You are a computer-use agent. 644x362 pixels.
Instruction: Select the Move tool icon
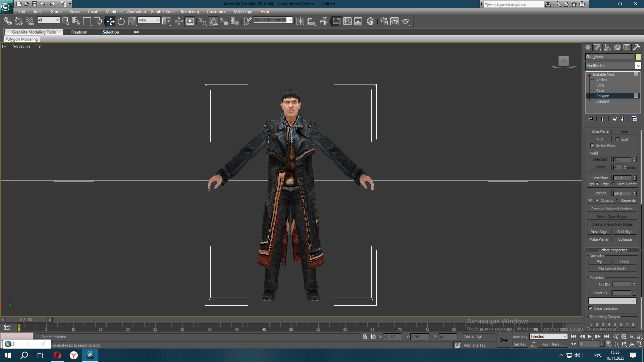point(110,21)
